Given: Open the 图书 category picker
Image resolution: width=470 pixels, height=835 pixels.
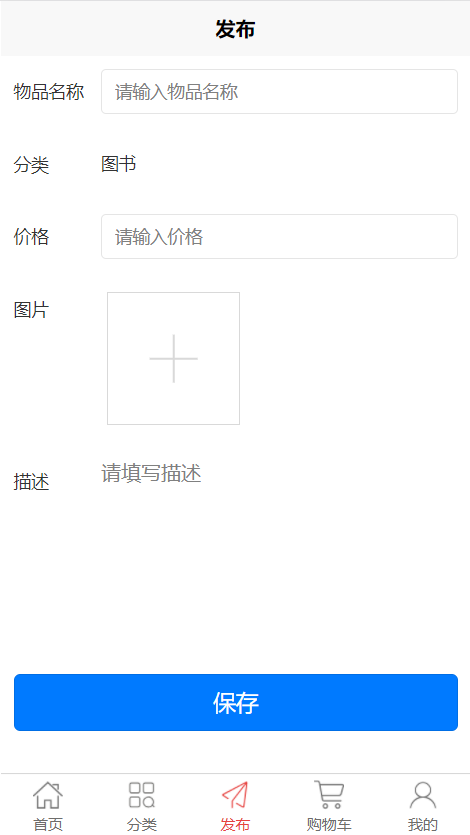Looking at the screenshot, I should pyautogui.click(x=119, y=163).
